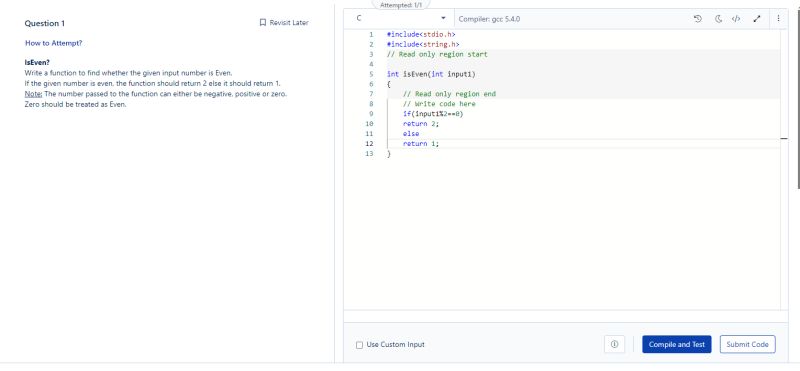800x371 pixels.
Task: Click the Attempted 1/1 tab handle
Action: pos(401,5)
